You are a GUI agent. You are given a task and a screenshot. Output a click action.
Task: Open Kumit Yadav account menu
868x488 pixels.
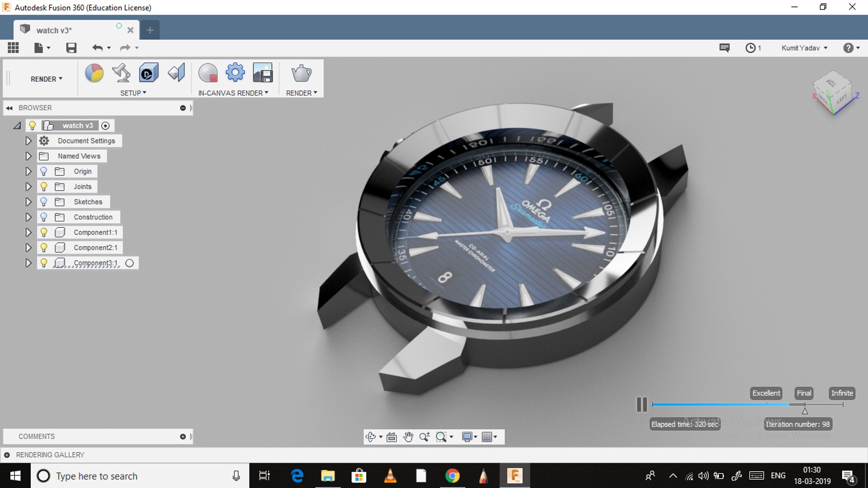(x=804, y=48)
